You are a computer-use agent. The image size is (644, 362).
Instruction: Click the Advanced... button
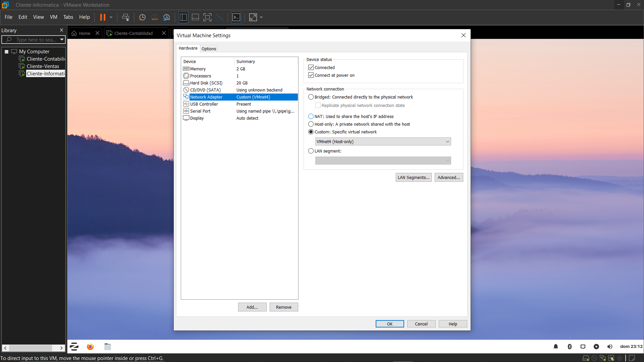click(x=448, y=178)
